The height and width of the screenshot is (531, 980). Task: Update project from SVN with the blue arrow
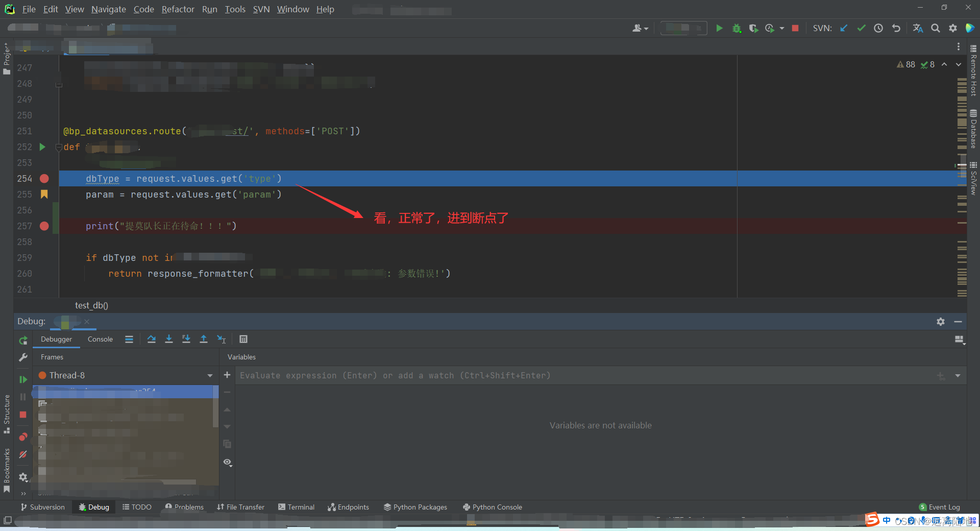[844, 28]
